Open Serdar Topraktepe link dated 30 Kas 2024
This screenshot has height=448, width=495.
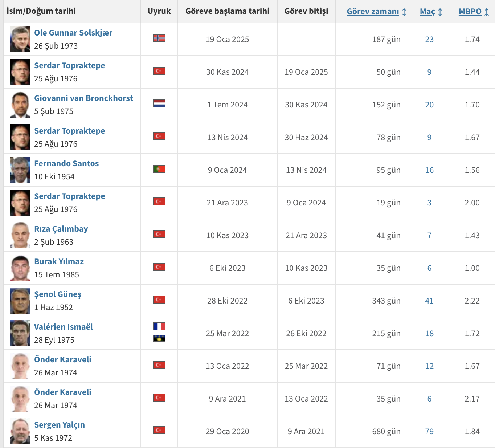click(70, 65)
